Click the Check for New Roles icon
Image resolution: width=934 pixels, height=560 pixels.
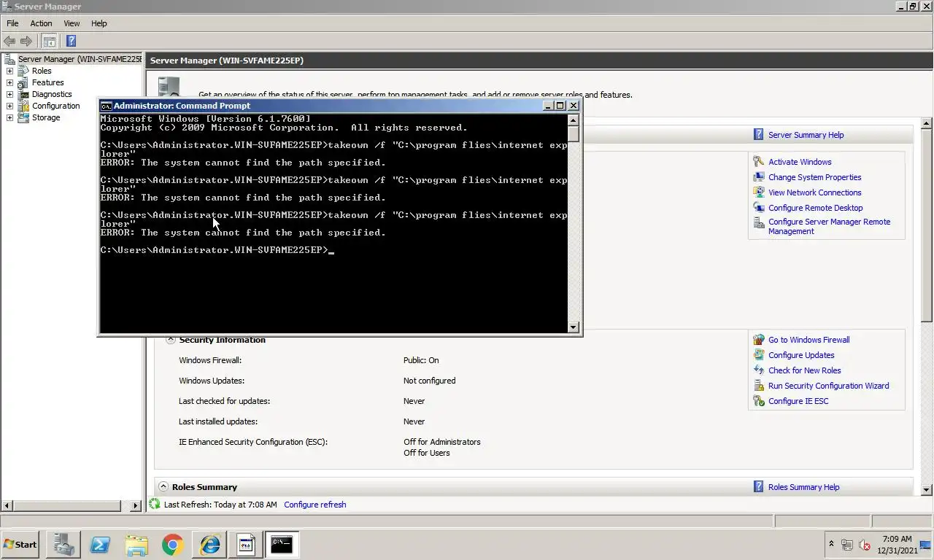pos(759,370)
